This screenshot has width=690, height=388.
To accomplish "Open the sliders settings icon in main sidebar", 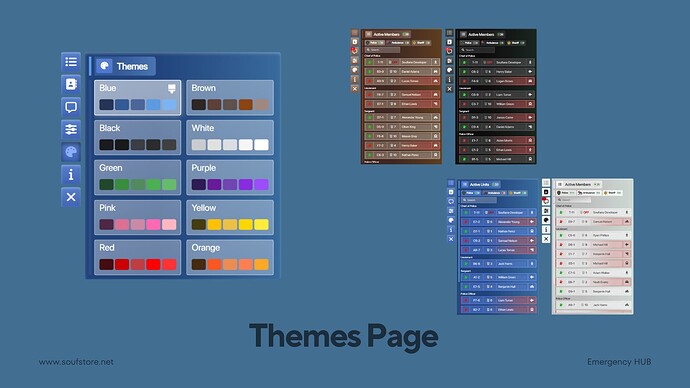I will coord(71,129).
